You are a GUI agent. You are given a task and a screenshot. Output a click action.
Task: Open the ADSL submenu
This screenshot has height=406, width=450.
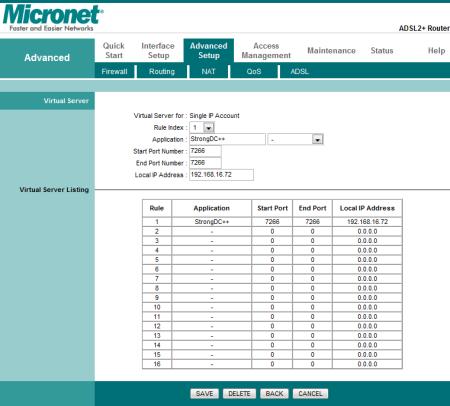click(x=299, y=71)
